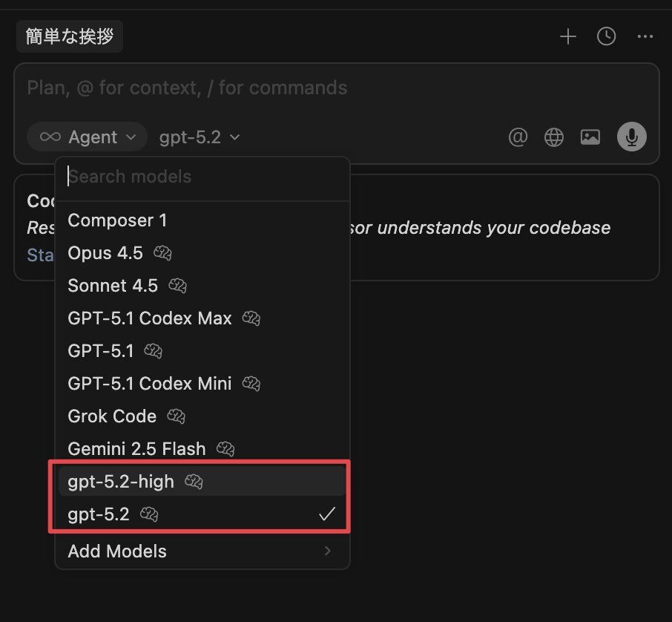Screen dimensions: 672x622
Task: Toggle reasoning on Opus 4.5
Action: (162, 253)
